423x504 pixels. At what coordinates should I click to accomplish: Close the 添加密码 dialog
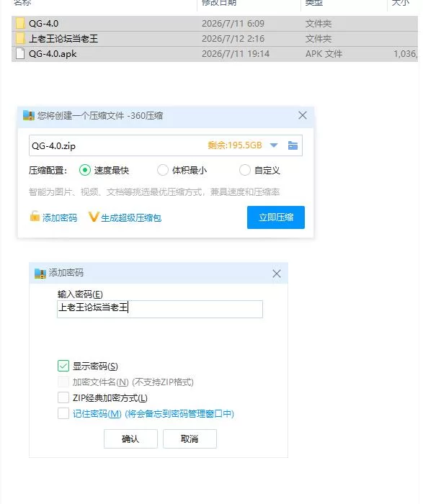277,274
